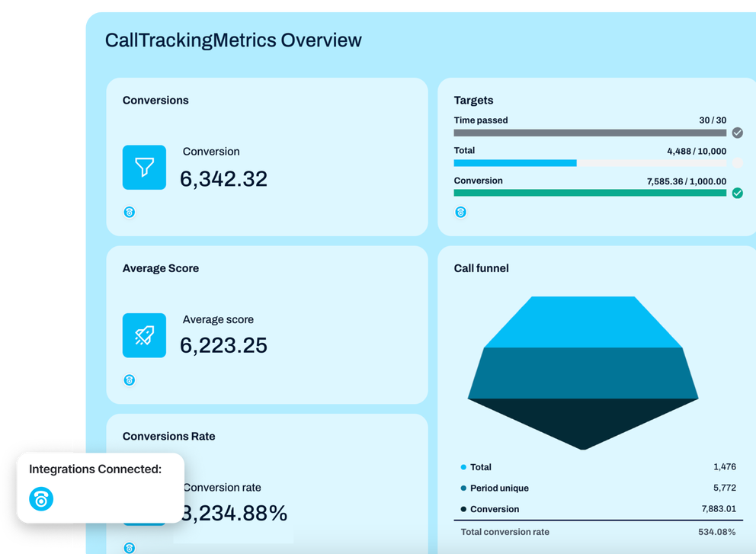Click the Total conversion rate label
The image size is (756, 554).
[x=505, y=532]
